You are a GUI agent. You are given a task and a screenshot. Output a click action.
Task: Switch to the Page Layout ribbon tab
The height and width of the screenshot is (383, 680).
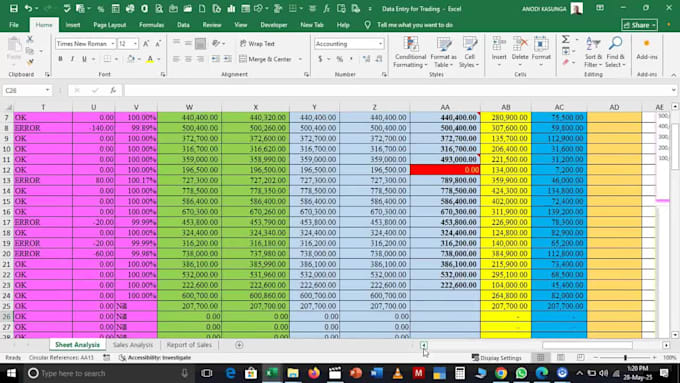[110, 25]
